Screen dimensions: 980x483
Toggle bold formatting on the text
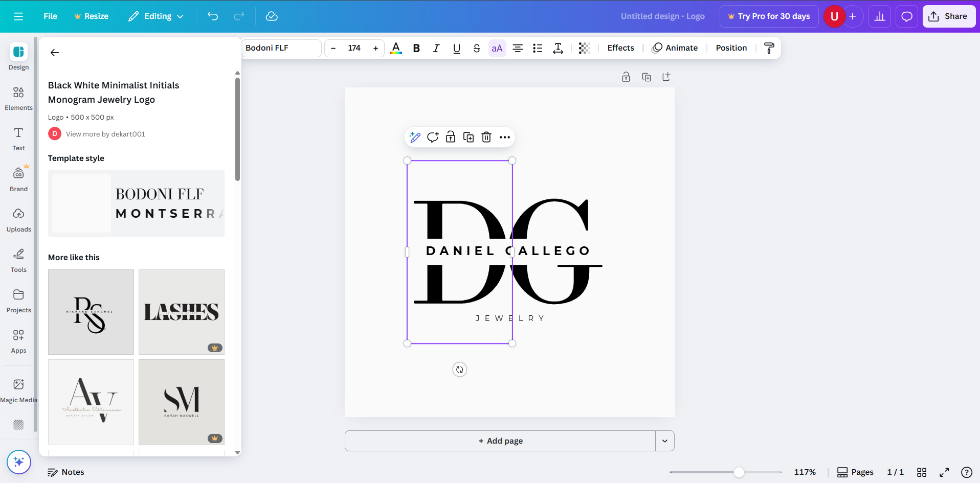tap(416, 48)
